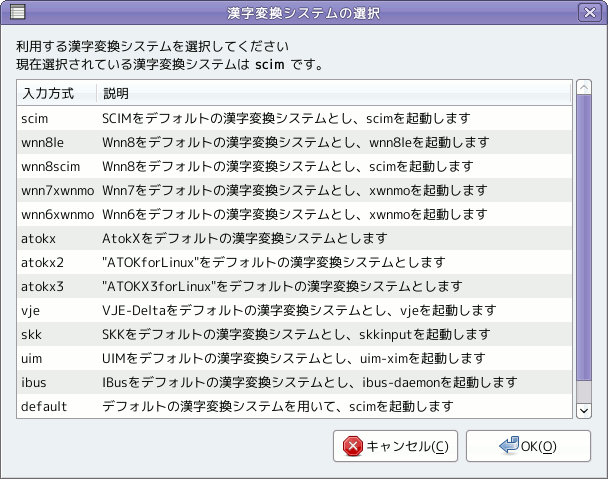This screenshot has height=479, width=608.
Task: Choose the atokx row
Action: tap(294, 238)
